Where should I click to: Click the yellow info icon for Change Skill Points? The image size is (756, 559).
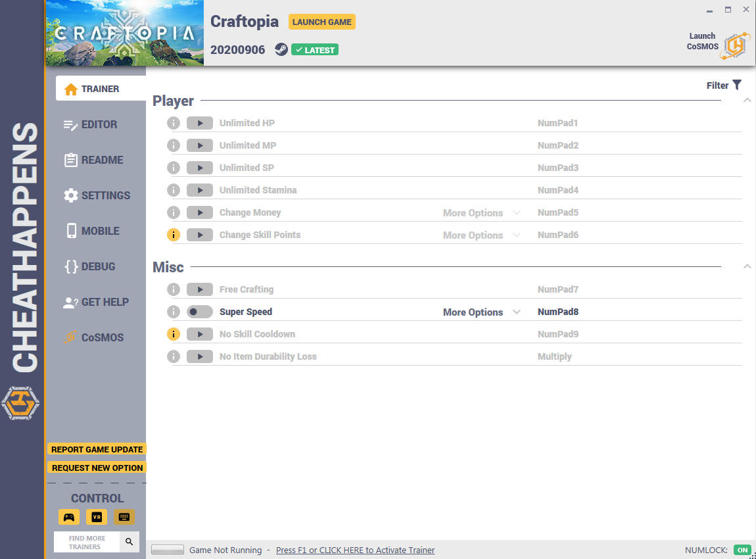coord(174,235)
